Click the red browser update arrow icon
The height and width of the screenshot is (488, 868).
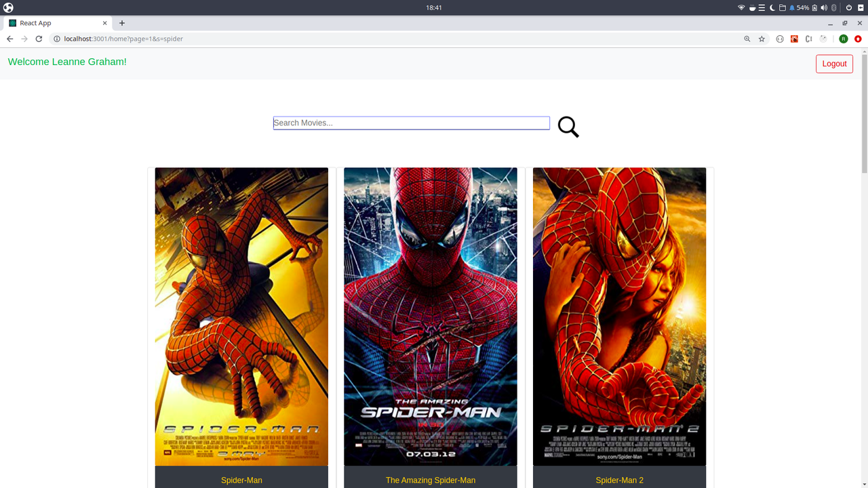click(x=858, y=39)
